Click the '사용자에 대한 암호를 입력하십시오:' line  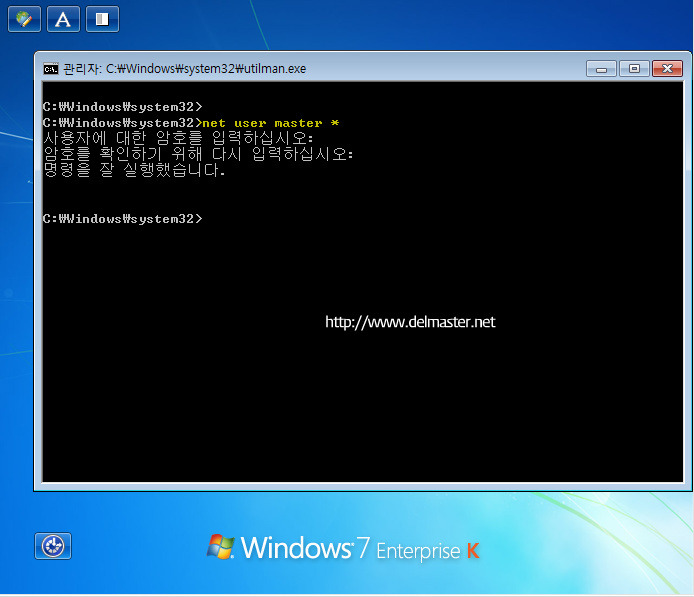tap(178, 138)
